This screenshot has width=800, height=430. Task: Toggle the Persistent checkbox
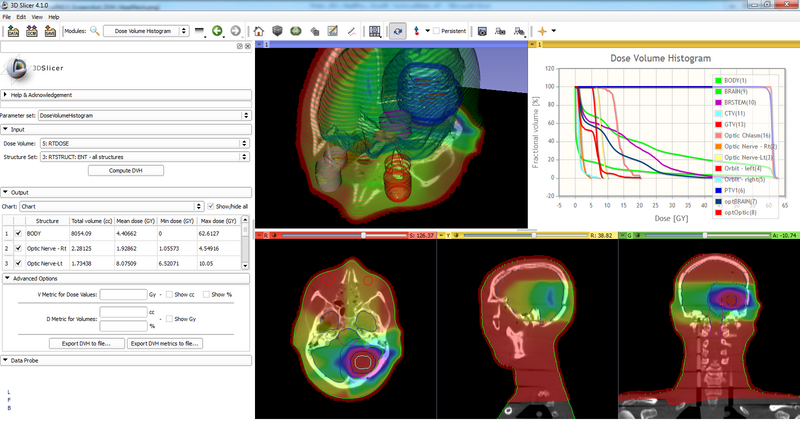tap(436, 31)
